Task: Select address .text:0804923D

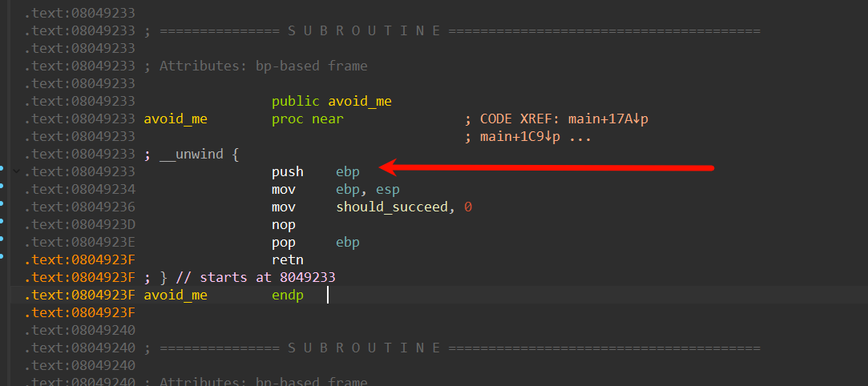Action: coord(79,225)
